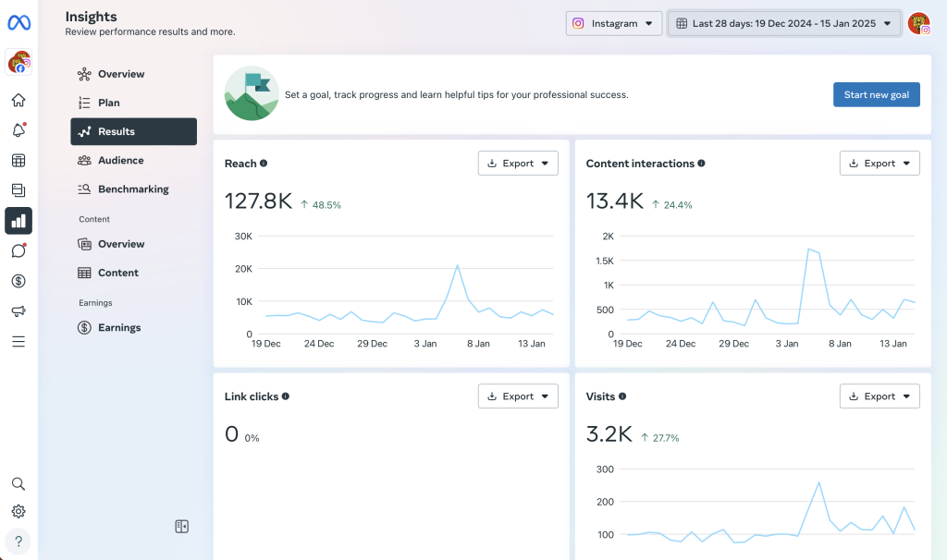Open the Earnings menu item
Screen dimensions: 947x560
coord(133,328)
